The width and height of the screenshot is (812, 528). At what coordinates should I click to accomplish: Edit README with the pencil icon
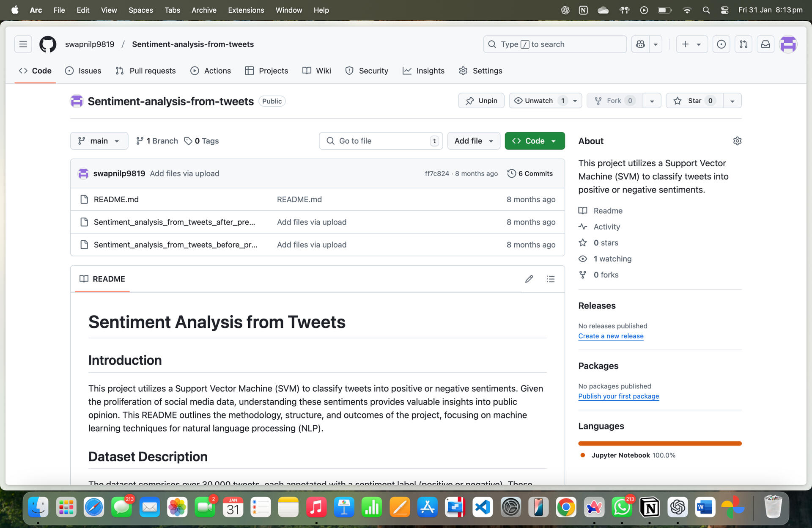[x=529, y=279]
